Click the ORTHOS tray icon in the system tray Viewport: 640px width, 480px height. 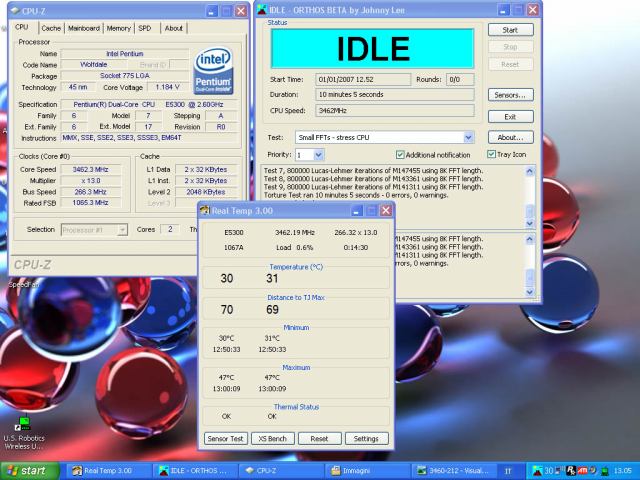pyautogui.click(x=538, y=471)
